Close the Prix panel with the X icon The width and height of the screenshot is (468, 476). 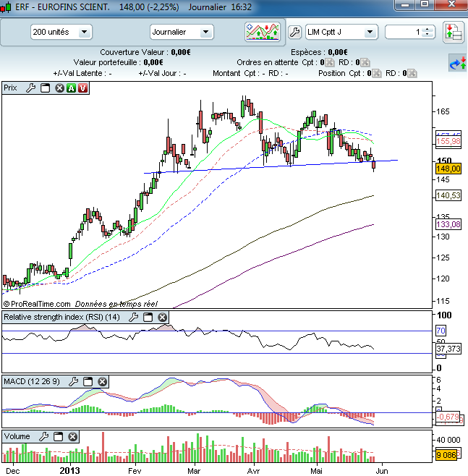click(x=59, y=88)
